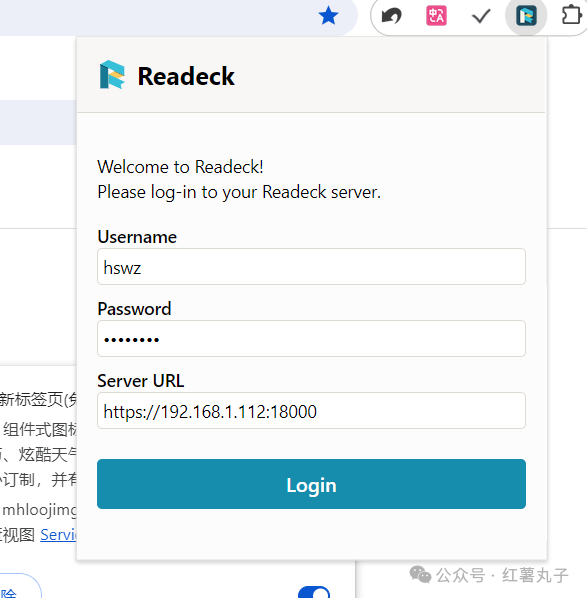Image resolution: width=587 pixels, height=598 pixels.
Task: Click the Server URL label
Action: pyautogui.click(x=141, y=381)
